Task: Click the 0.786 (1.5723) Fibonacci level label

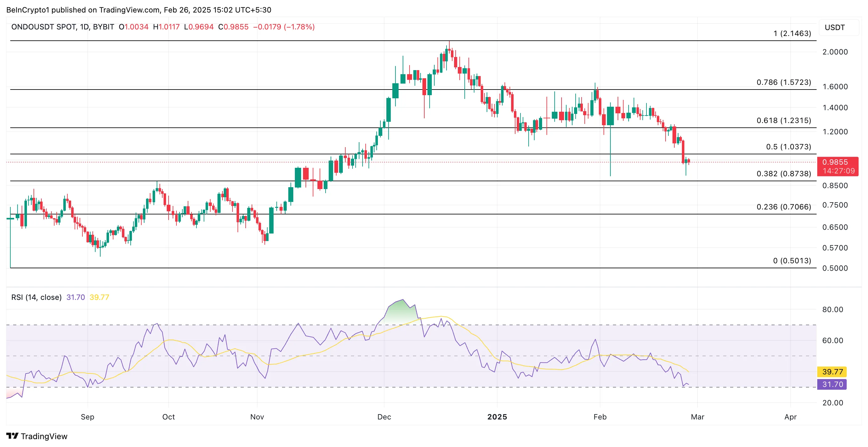Action: (x=783, y=82)
